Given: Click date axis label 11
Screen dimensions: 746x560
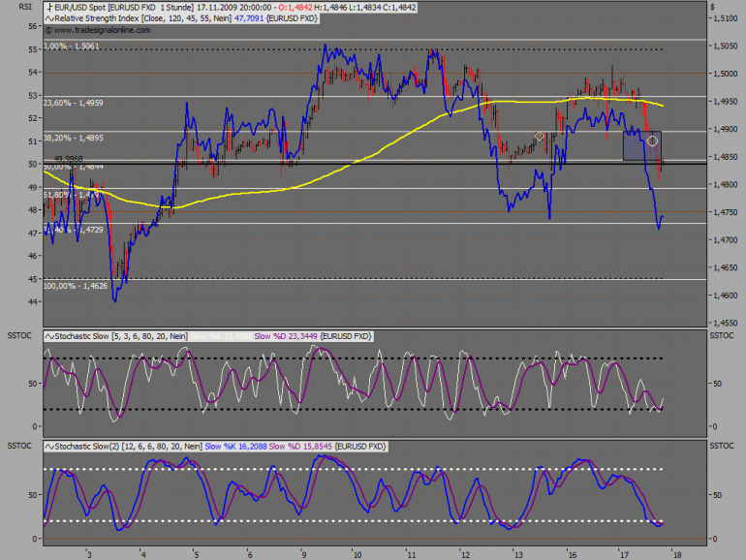Looking at the screenshot, I should point(411,555).
